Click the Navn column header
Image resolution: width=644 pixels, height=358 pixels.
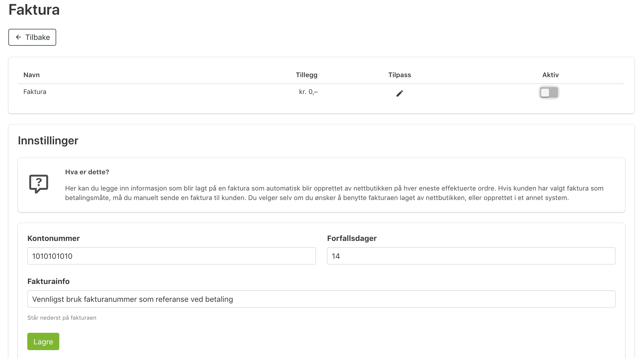pos(31,75)
